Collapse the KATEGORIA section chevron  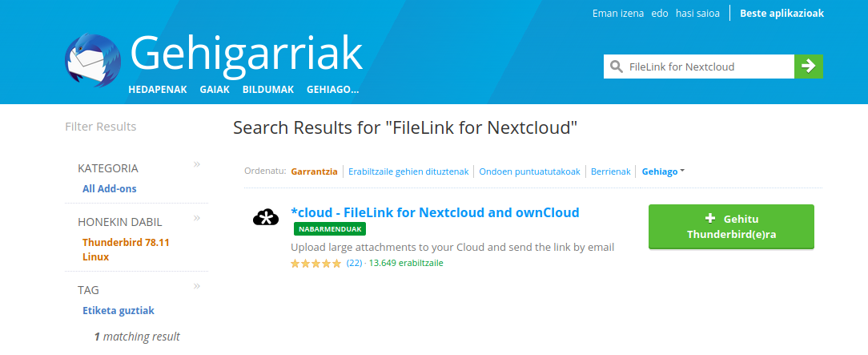click(197, 165)
